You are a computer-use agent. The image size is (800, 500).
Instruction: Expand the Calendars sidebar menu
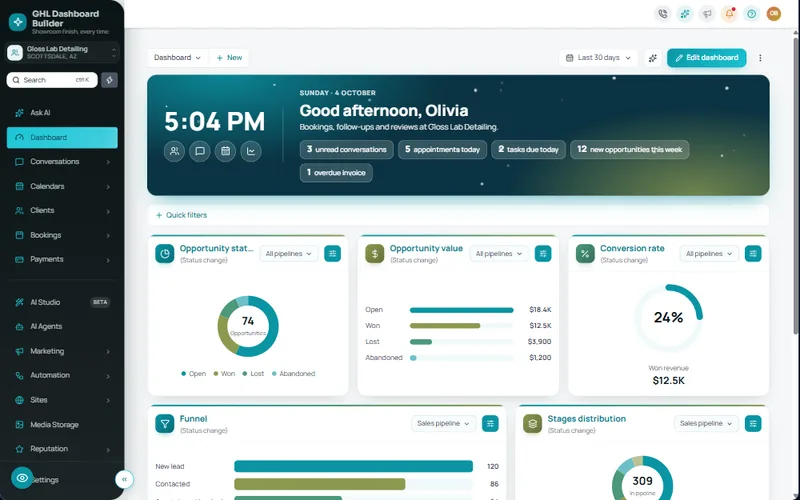(62, 186)
